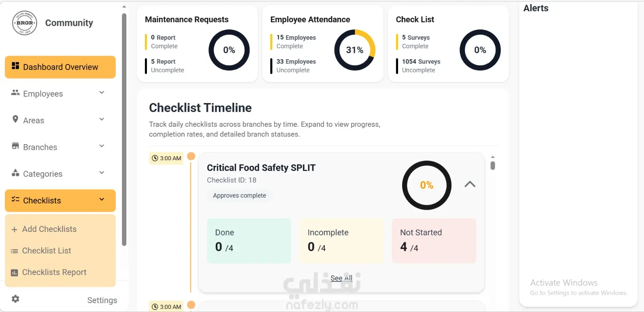
Task: Click the Employees people icon
Action: click(x=15, y=93)
